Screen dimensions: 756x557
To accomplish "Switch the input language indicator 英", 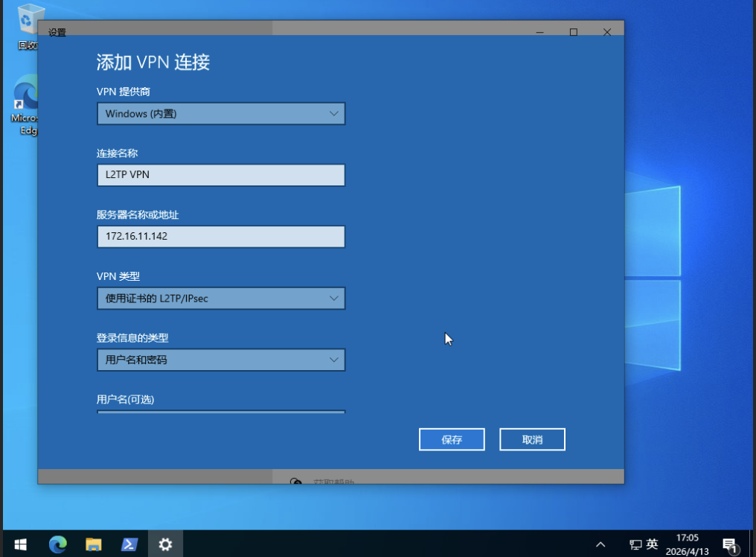I will tap(653, 544).
